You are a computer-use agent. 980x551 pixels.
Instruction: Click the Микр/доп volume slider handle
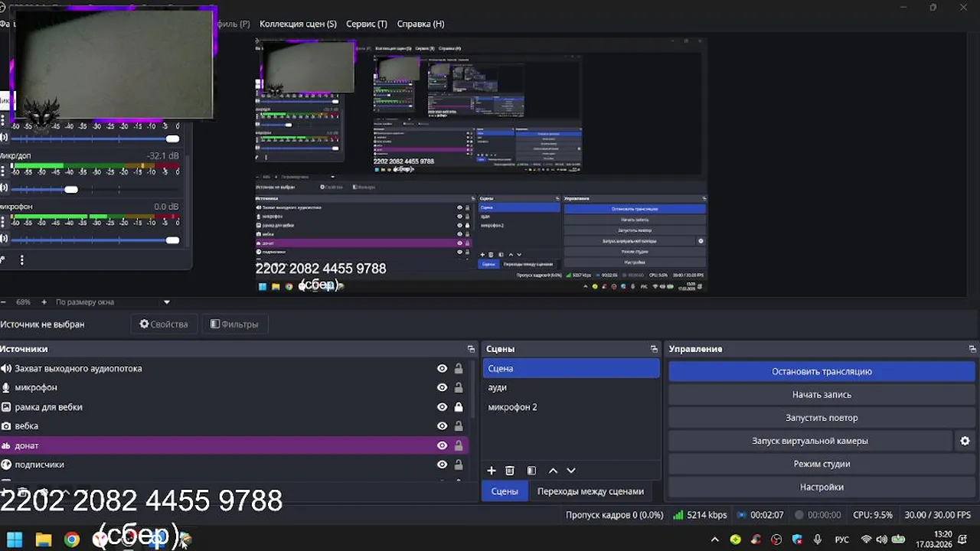[x=71, y=189]
